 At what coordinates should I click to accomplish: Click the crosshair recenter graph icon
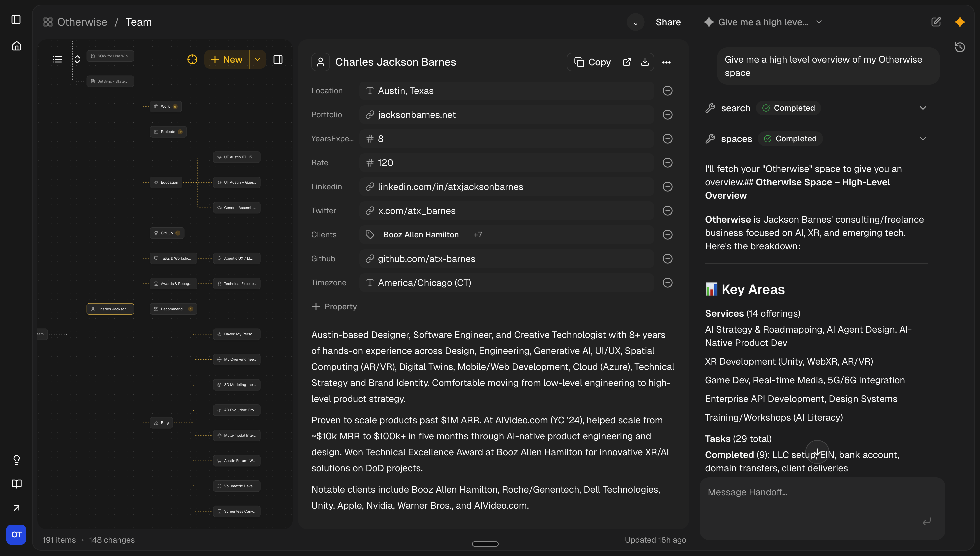(192, 59)
